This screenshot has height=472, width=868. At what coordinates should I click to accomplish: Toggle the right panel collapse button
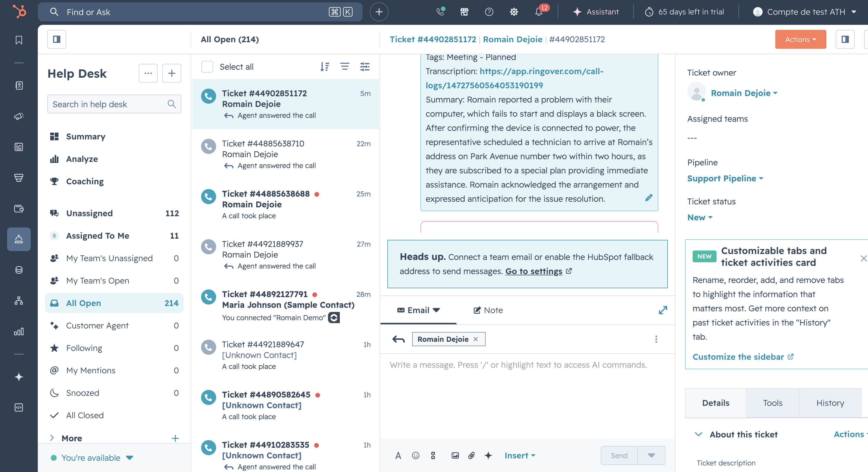click(x=845, y=39)
